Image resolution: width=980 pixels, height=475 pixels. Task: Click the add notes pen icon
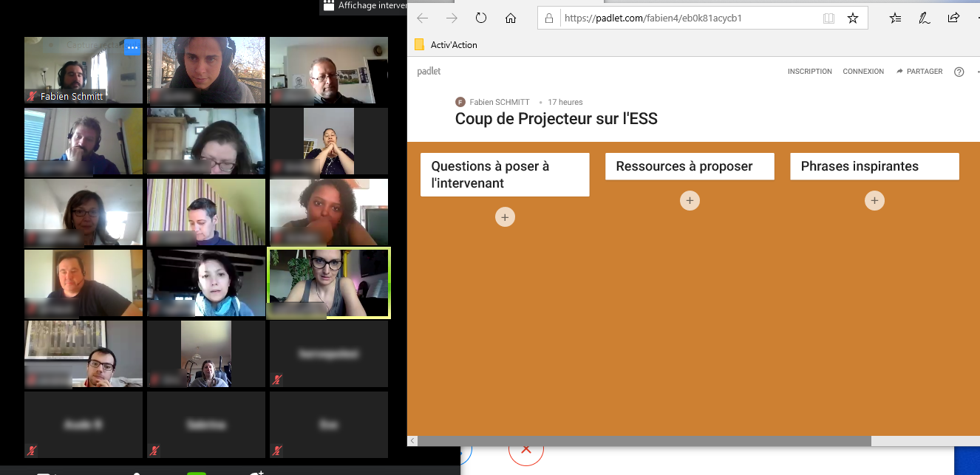coord(924,18)
